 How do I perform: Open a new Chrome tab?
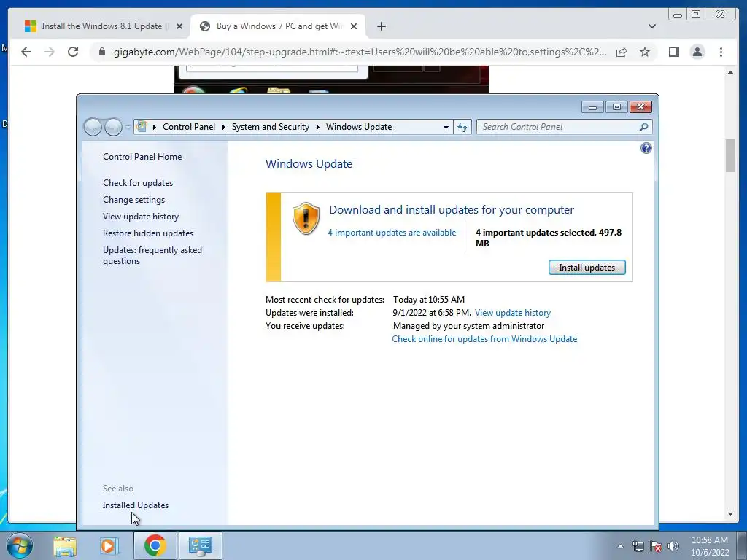click(x=381, y=26)
